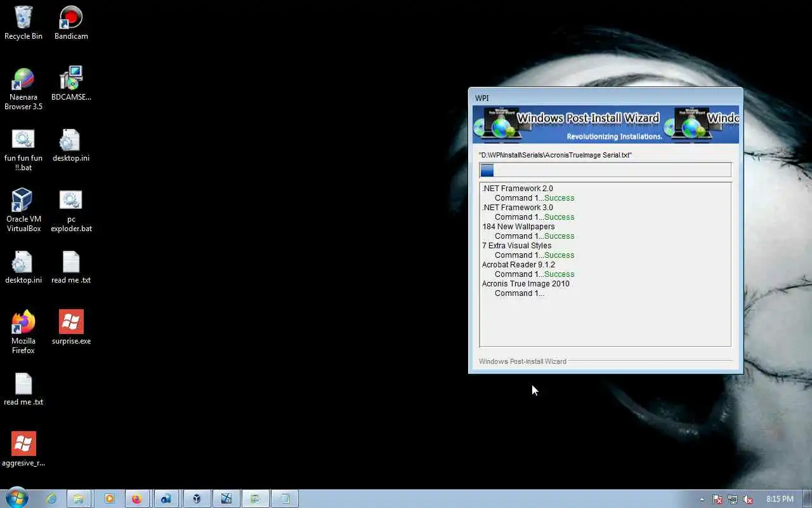
Task: Open the network tray icon
Action: 733,499
